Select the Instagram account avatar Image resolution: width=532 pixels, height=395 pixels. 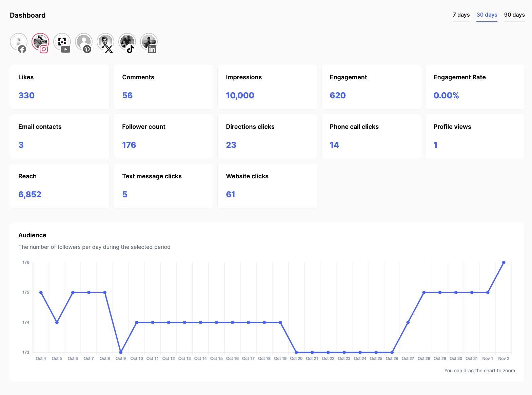click(x=40, y=42)
